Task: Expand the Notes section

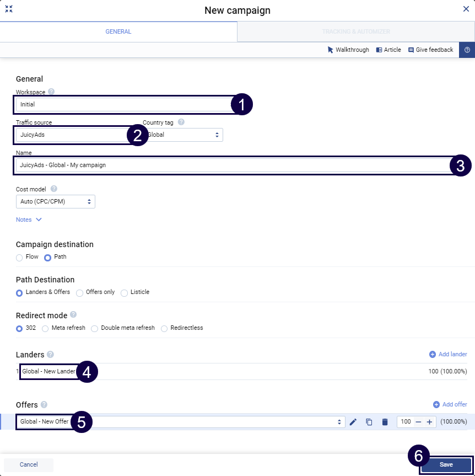Action: pyautogui.click(x=29, y=220)
